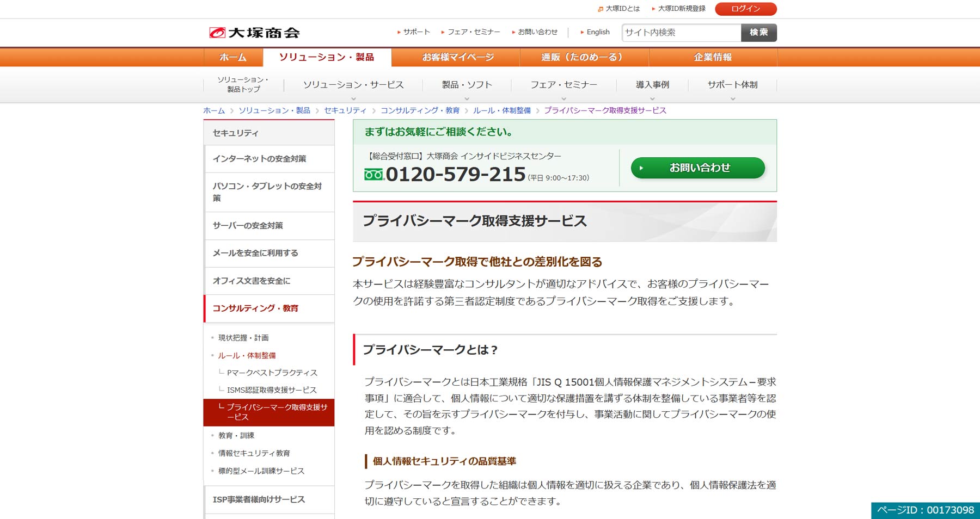Open ISMS認証取得支援サービス sidebar item
Screen dimensions: 980x519
click(x=272, y=390)
